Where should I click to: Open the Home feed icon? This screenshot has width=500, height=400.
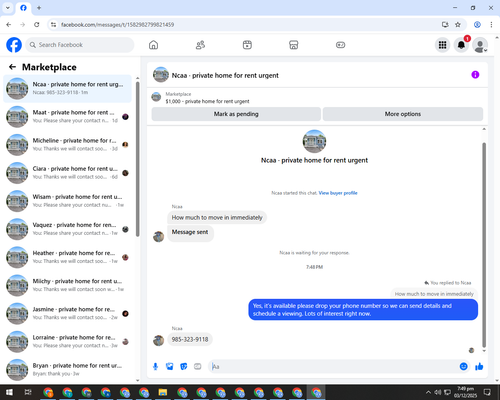pos(153,45)
